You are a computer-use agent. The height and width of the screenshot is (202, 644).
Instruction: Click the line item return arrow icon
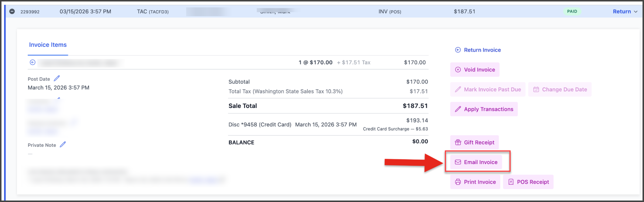click(33, 62)
